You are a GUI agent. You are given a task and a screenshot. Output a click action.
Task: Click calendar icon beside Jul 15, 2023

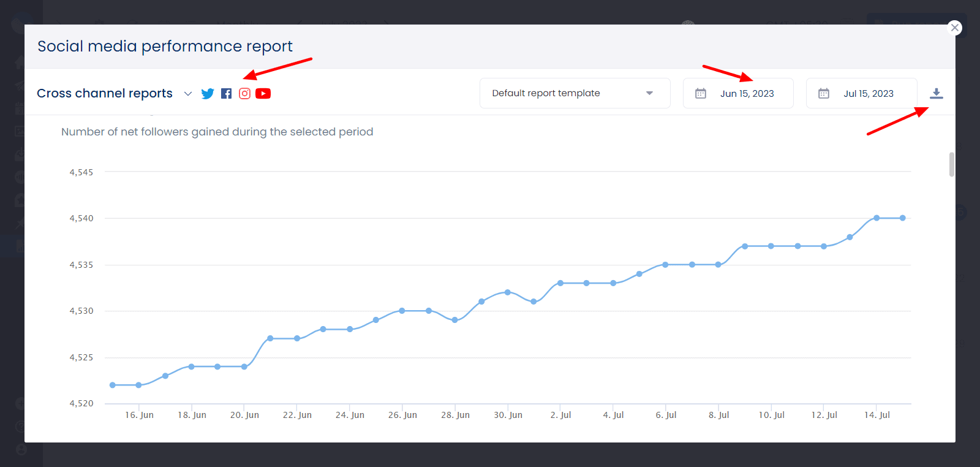[824, 94]
